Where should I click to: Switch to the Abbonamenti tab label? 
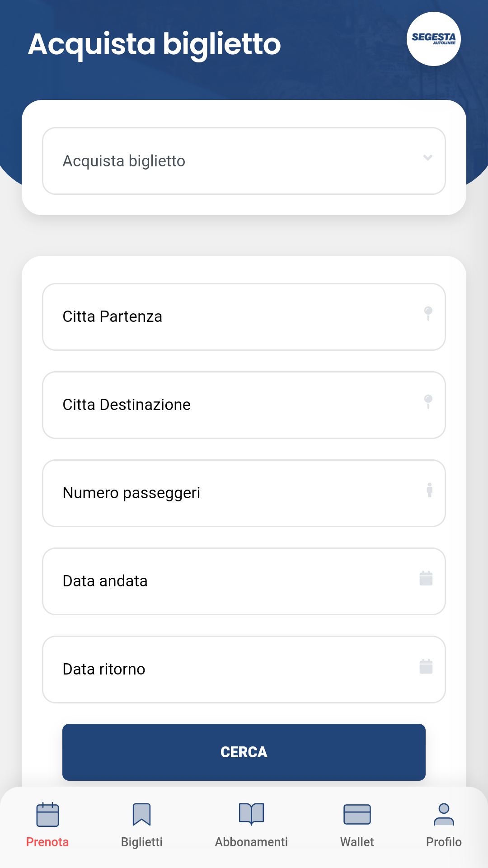click(x=251, y=842)
